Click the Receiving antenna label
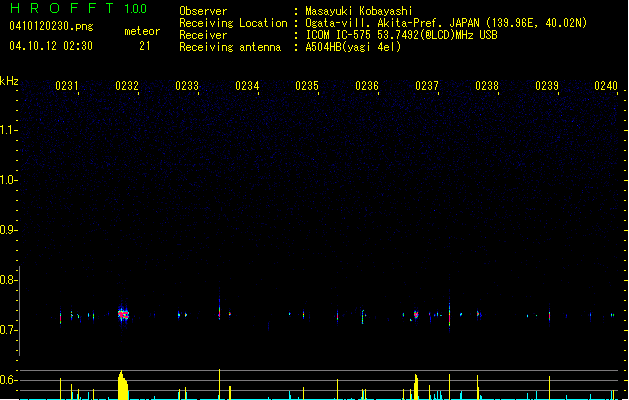629x400 pixels. tap(230, 47)
